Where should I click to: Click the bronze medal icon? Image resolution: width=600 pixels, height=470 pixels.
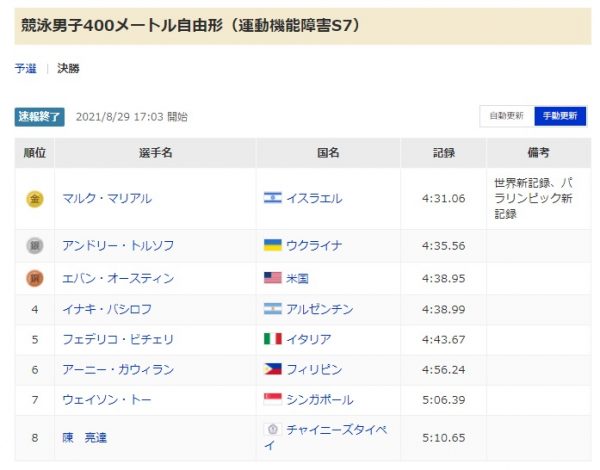35,278
